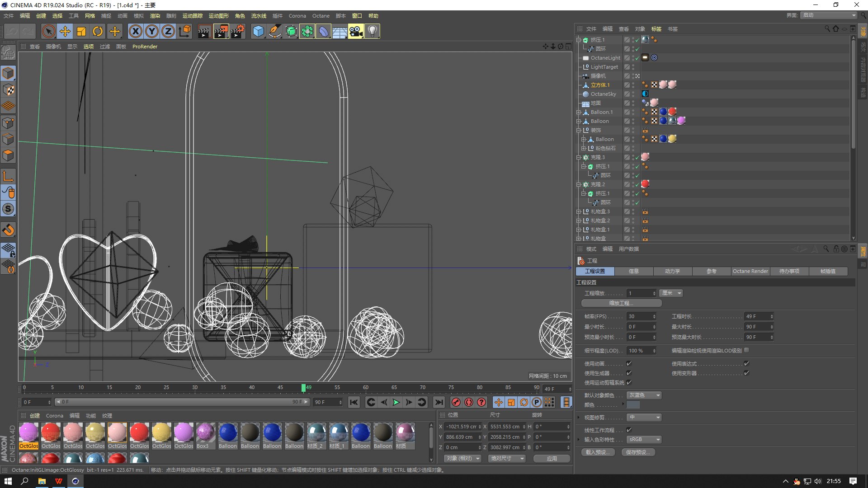Enable render LOD in editor checkbox

[746, 350]
